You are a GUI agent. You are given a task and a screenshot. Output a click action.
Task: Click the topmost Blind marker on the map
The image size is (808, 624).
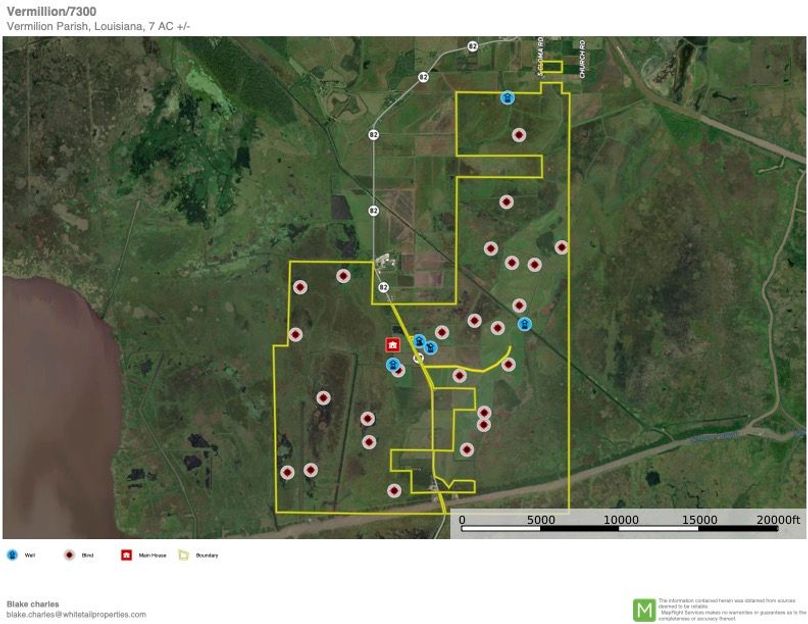click(519, 135)
